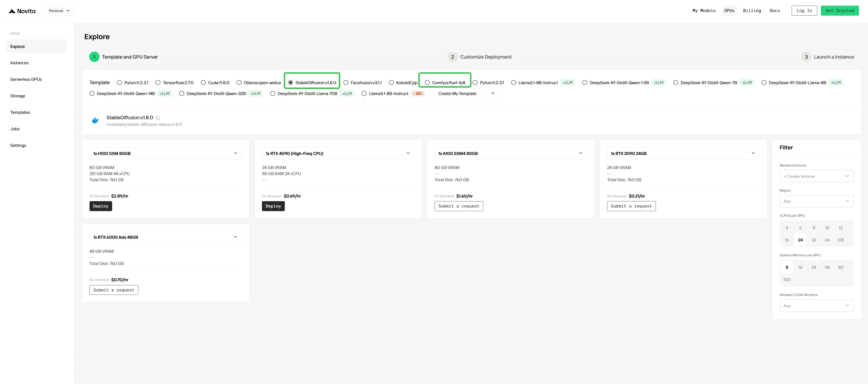
Task: Set System Memory per GPU to 16
Action: tap(800, 267)
